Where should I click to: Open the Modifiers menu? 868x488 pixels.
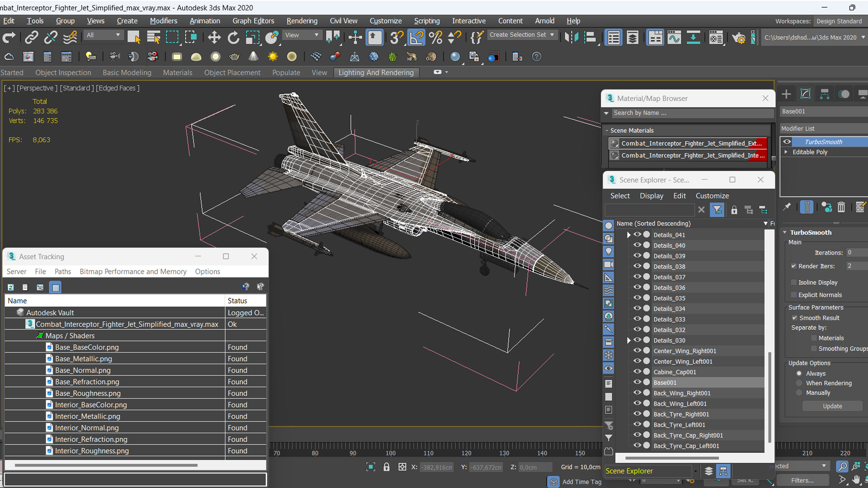163,21
